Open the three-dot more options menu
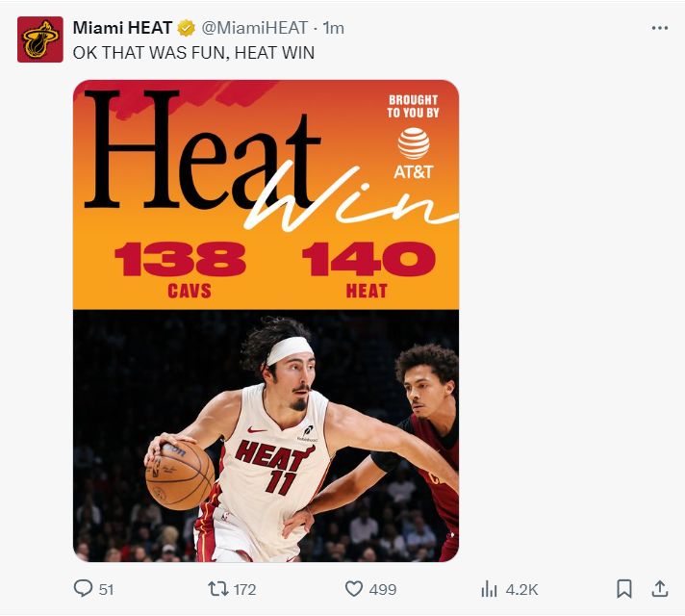This screenshot has width=685, height=616. click(659, 28)
